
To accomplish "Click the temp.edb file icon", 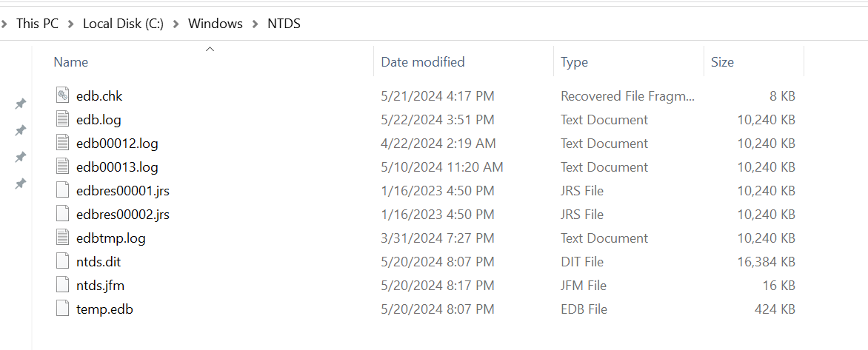I will pyautogui.click(x=62, y=309).
